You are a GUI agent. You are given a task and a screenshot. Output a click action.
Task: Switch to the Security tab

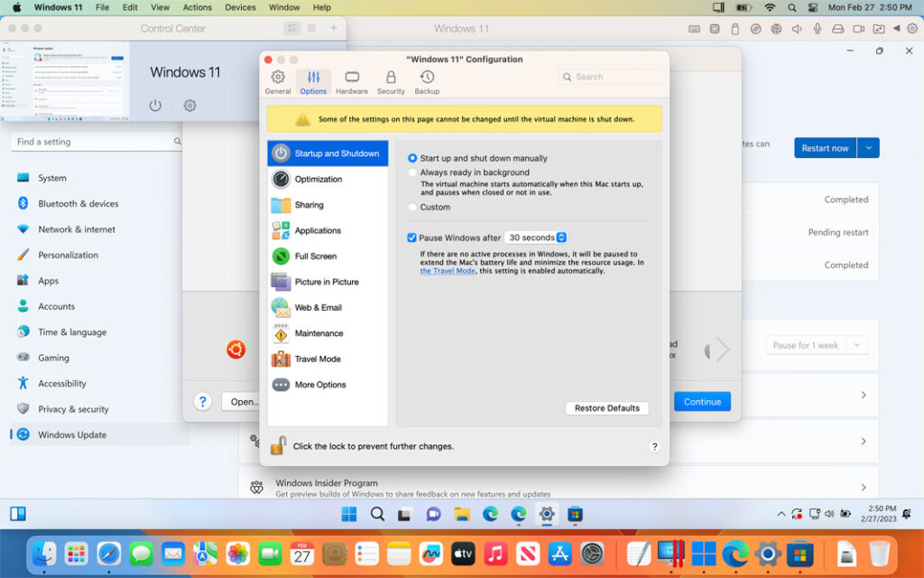pyautogui.click(x=391, y=81)
